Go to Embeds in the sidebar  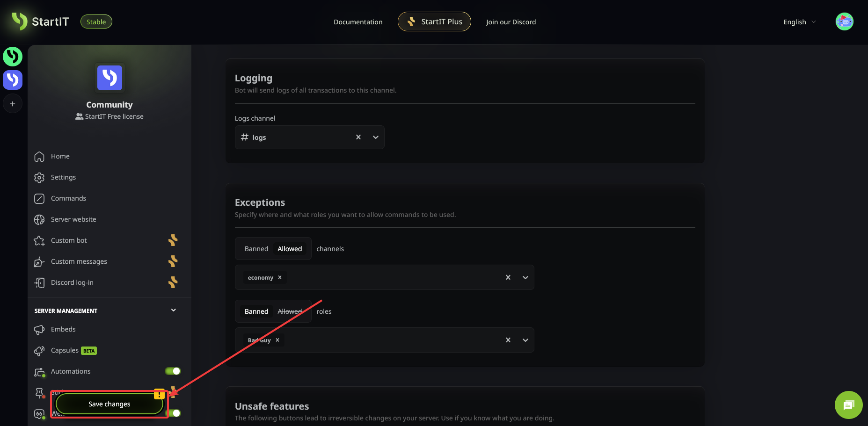(x=63, y=329)
